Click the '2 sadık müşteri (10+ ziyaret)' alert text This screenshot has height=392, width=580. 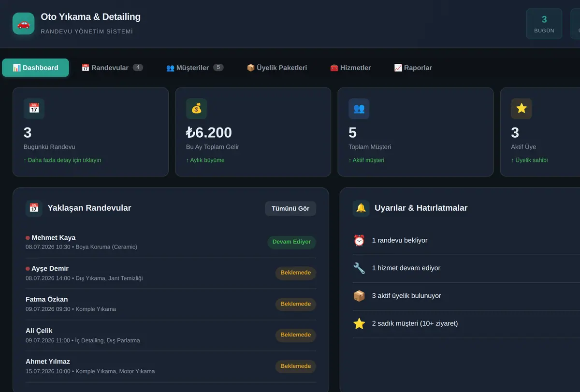(x=415, y=323)
